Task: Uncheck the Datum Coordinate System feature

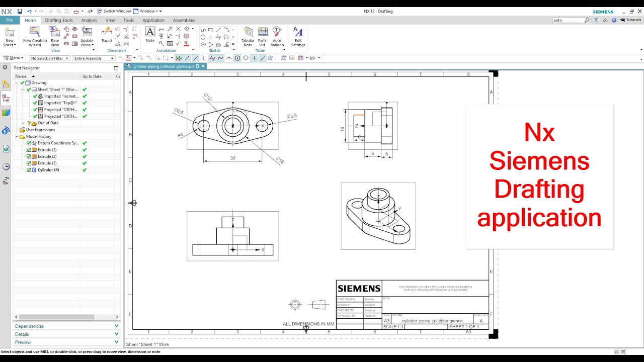Action: tap(29, 143)
